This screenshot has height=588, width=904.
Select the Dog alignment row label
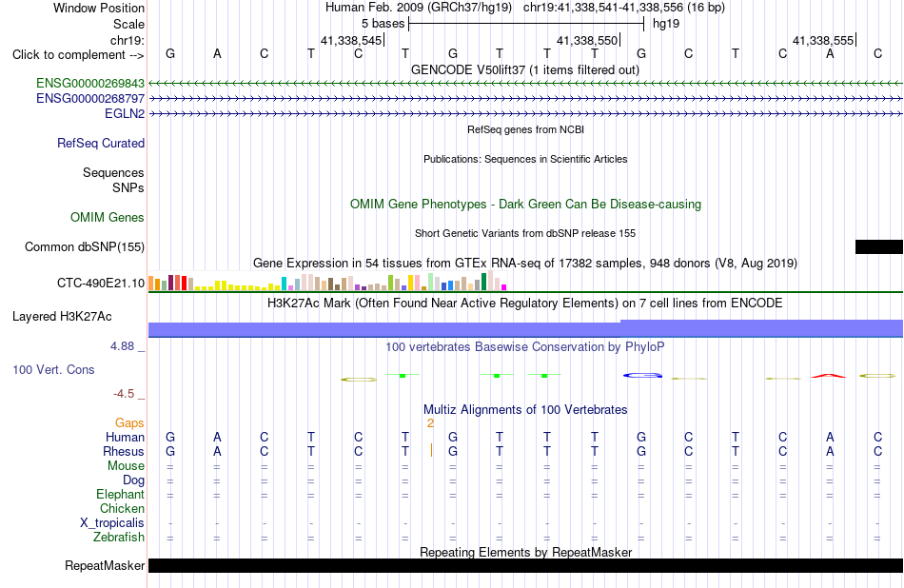(x=133, y=480)
